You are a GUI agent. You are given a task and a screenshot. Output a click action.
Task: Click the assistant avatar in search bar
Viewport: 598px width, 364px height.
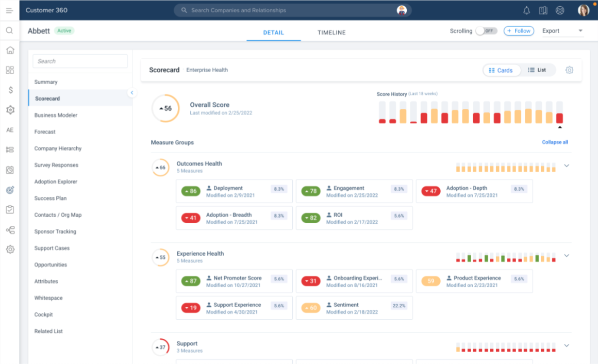tap(401, 10)
